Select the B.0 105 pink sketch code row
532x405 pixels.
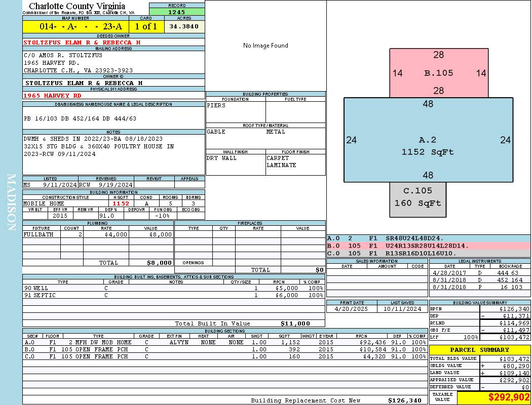click(429, 246)
